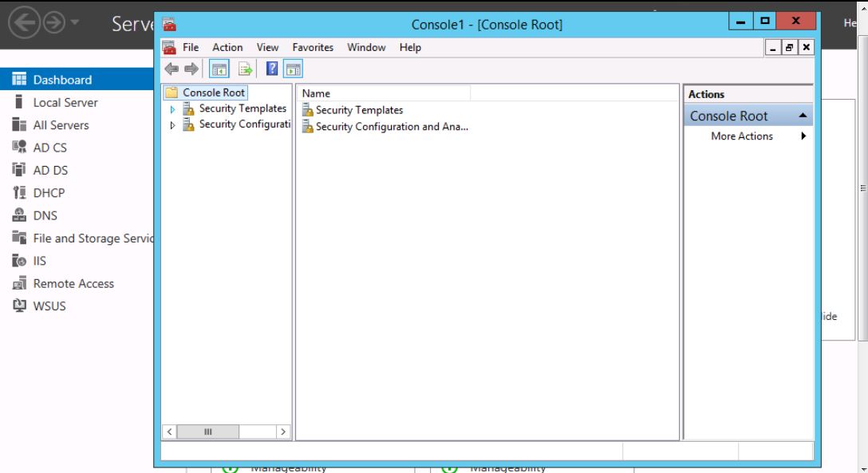The width and height of the screenshot is (868, 473).
Task: Click the Console Root folder icon in tree
Action: (172, 93)
